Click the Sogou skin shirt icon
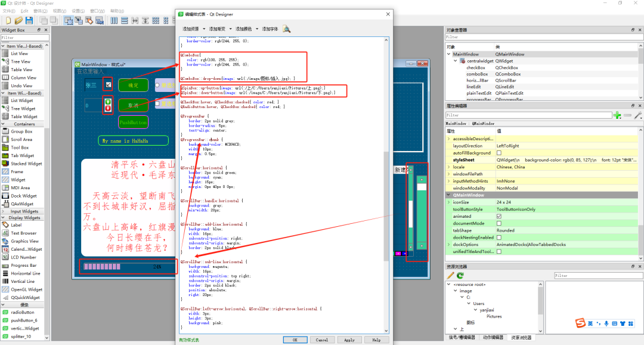This screenshot has width=644, height=345. (623, 324)
